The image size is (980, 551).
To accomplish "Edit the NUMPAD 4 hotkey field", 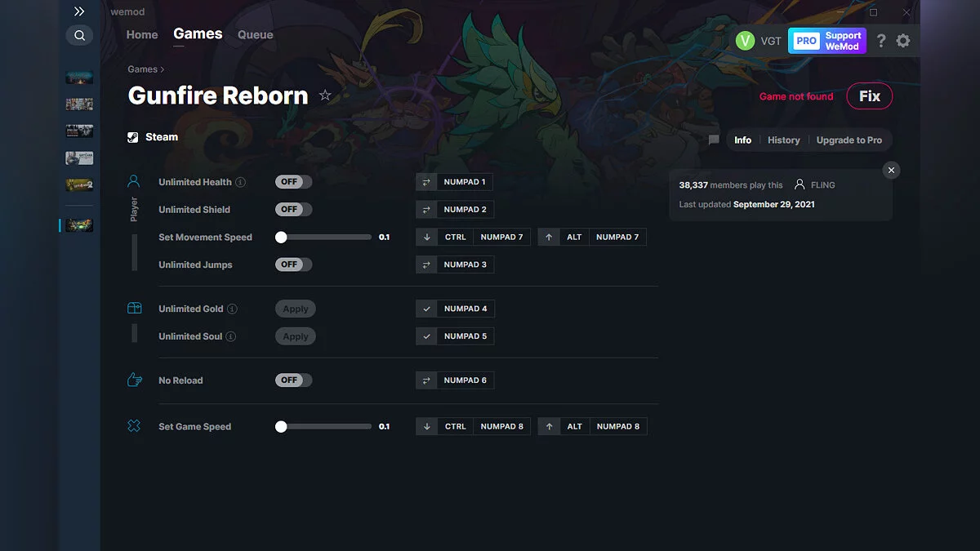I will click(x=465, y=309).
